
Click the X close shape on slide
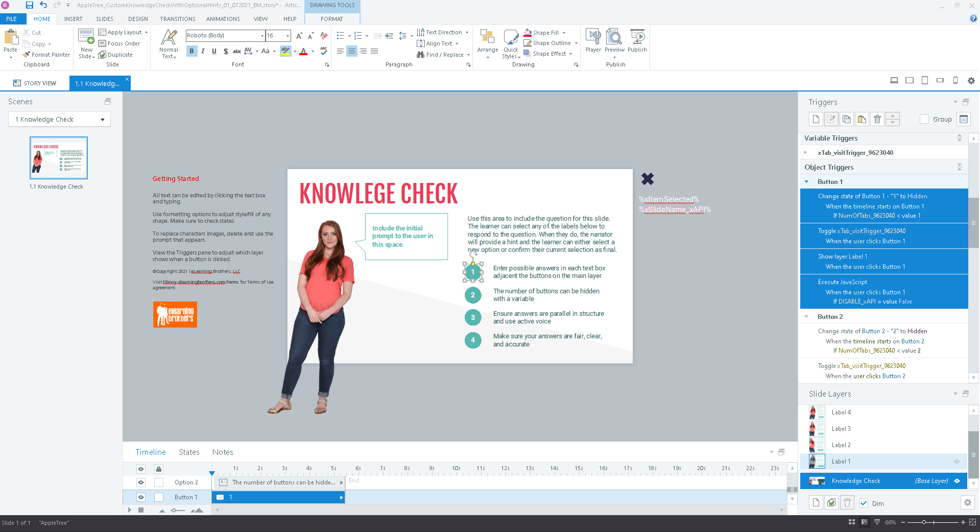pyautogui.click(x=647, y=179)
